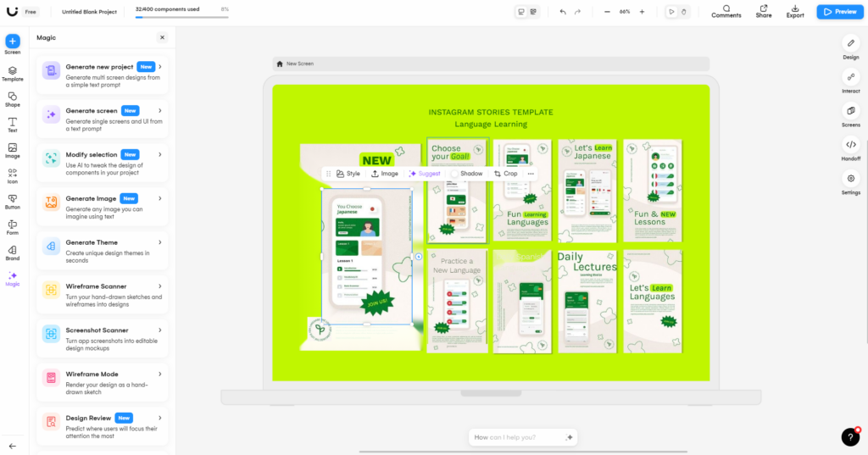The width and height of the screenshot is (868, 455).
Task: Click the Export button
Action: 795,12
